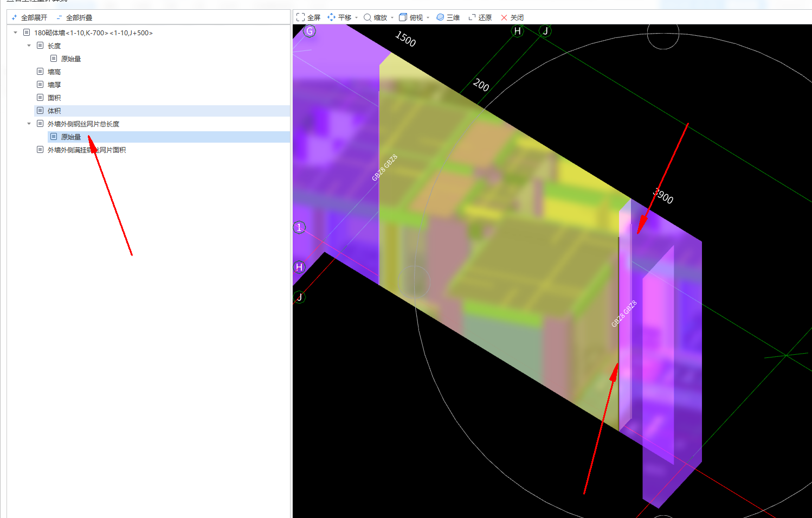Click the 全部折叠 collapse-all button
The height and width of the screenshot is (518, 812).
74,18
